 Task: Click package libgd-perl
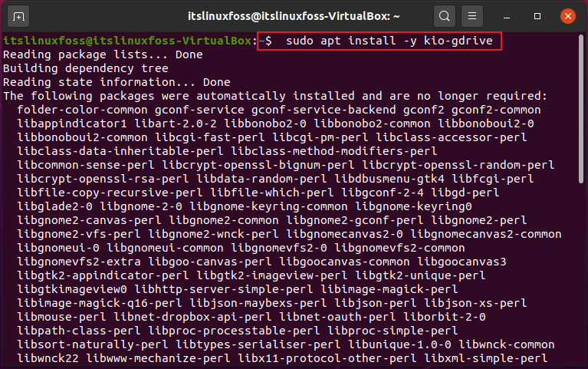point(465,193)
